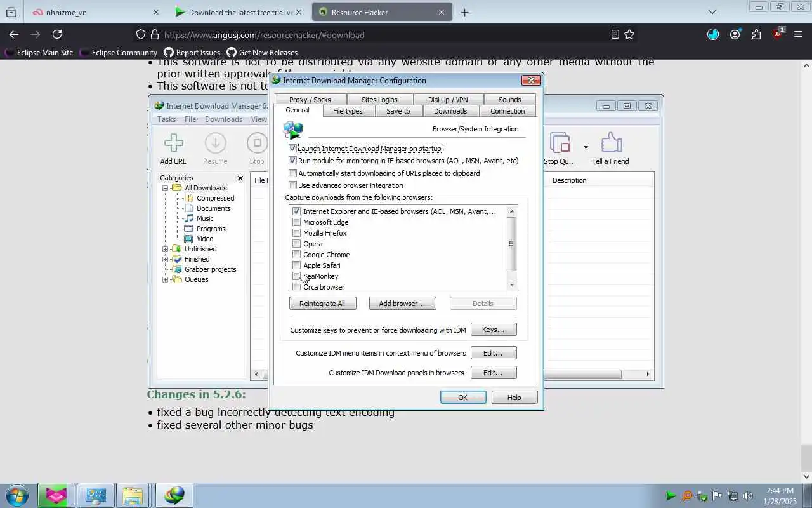Switch to the File types tab
This screenshot has height=508, width=812.
(x=348, y=111)
